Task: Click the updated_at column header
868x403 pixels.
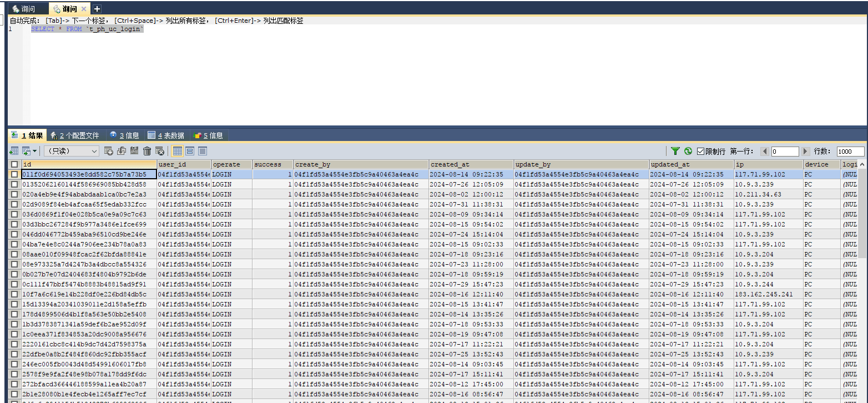Action: [692, 164]
